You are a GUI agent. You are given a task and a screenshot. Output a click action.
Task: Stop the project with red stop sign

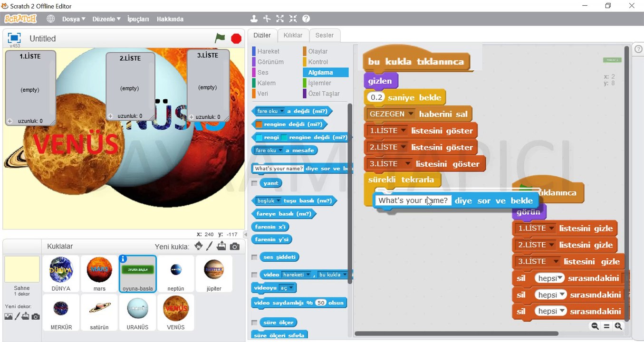pos(236,38)
